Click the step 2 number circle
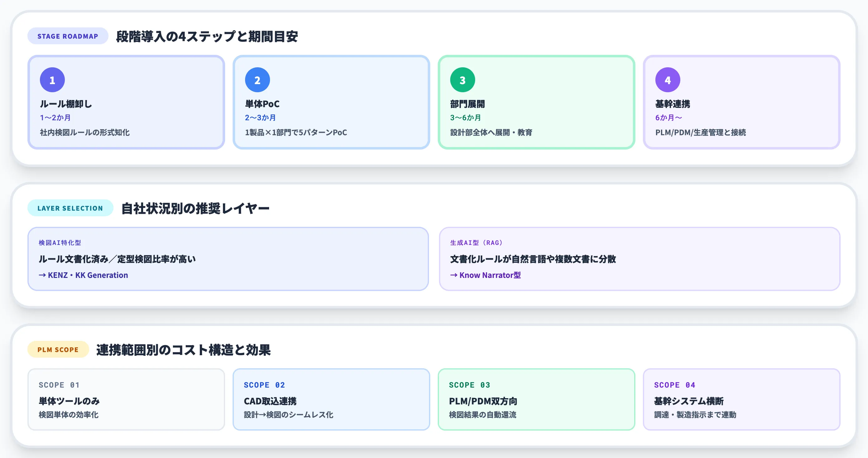This screenshot has height=458, width=868. coord(258,80)
